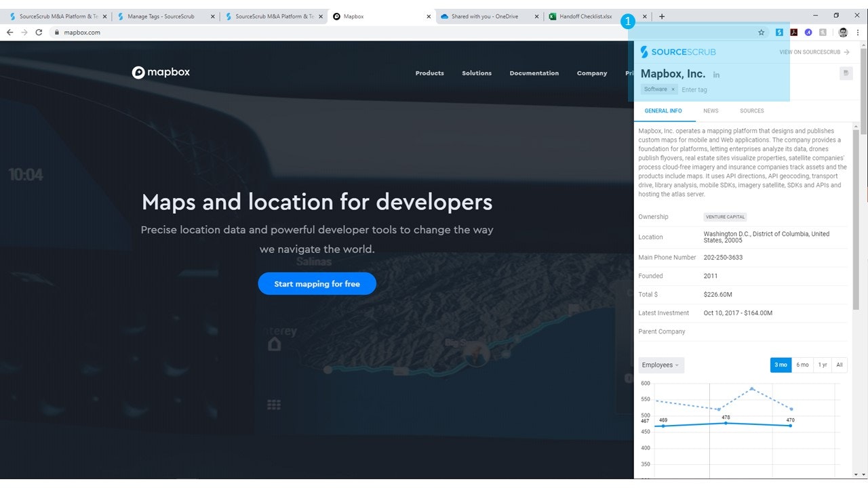868x488 pixels.
Task: Open Documentation in Mapbox navigation
Action: 534,73
